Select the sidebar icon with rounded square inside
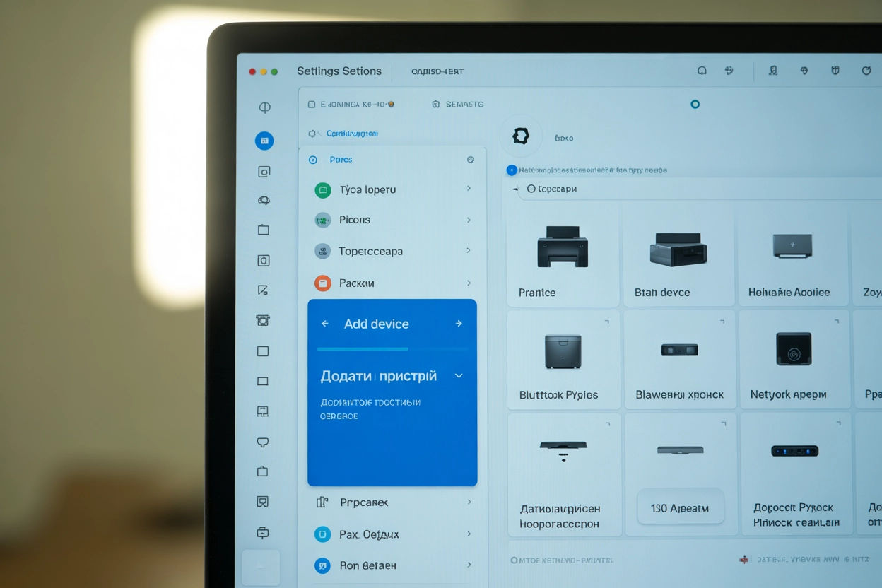The width and height of the screenshot is (882, 588). point(263,261)
